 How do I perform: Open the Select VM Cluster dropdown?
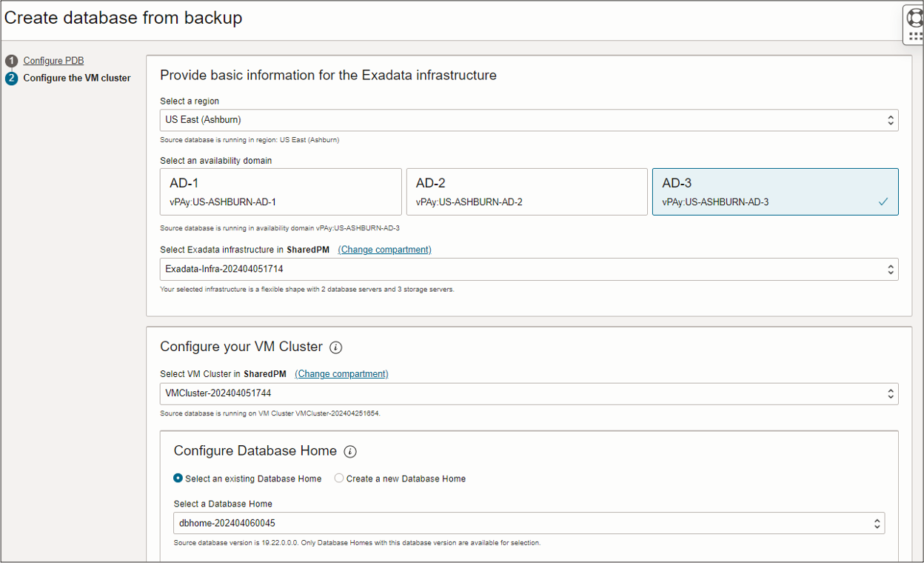pos(529,394)
